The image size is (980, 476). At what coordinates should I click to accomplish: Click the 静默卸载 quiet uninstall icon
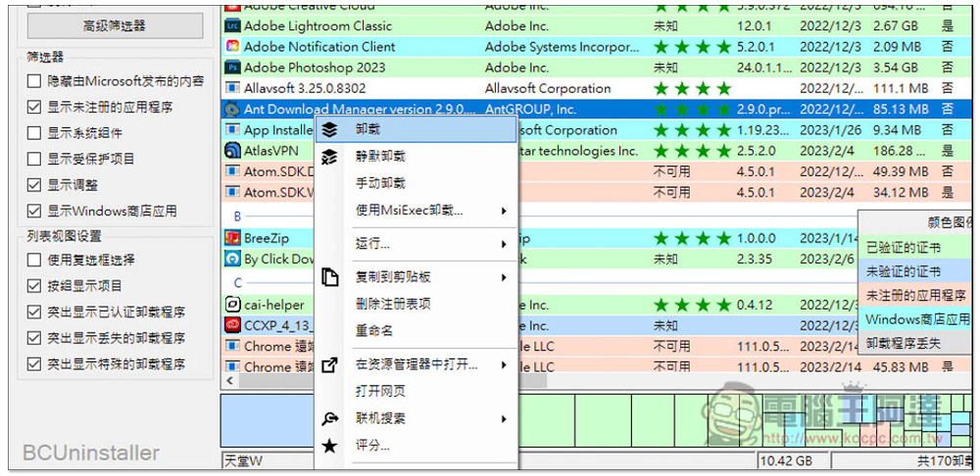[x=330, y=156]
